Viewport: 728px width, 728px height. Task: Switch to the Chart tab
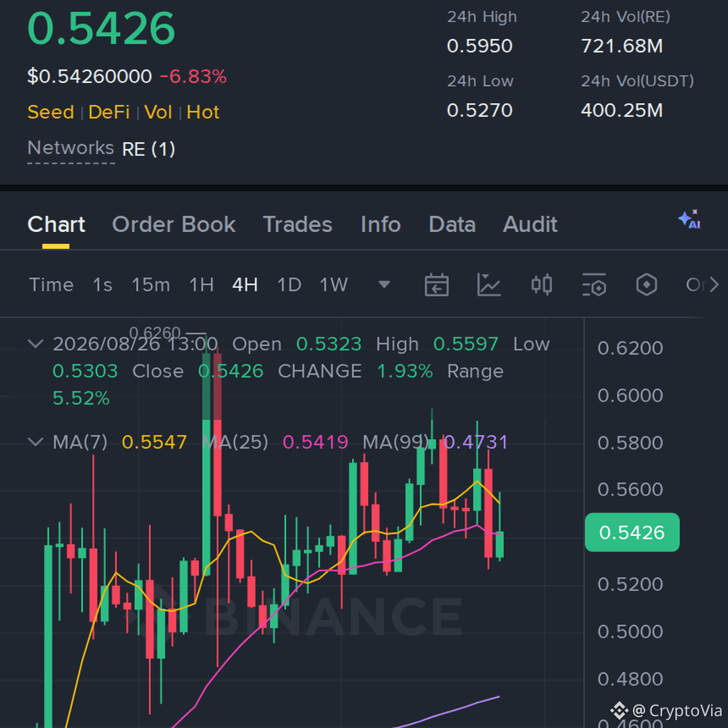56,224
